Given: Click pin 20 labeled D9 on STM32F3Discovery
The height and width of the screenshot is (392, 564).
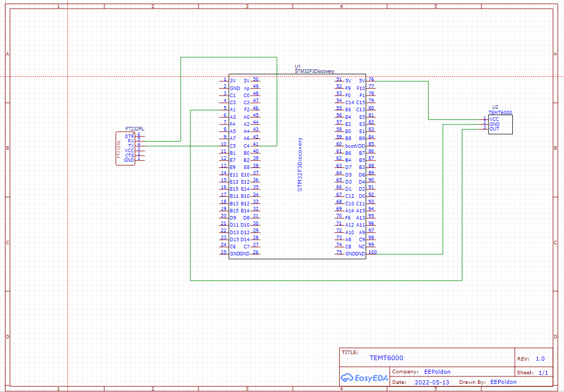Looking at the screenshot, I should 224,217.
